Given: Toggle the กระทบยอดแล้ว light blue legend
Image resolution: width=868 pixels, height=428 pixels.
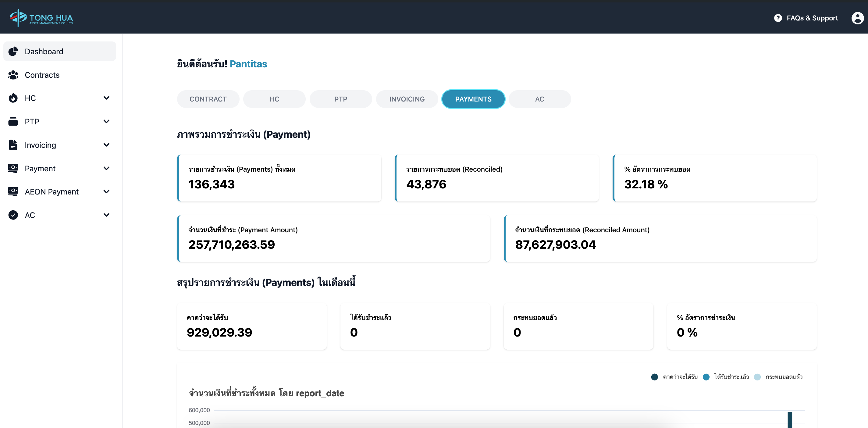Looking at the screenshot, I should click(x=757, y=377).
